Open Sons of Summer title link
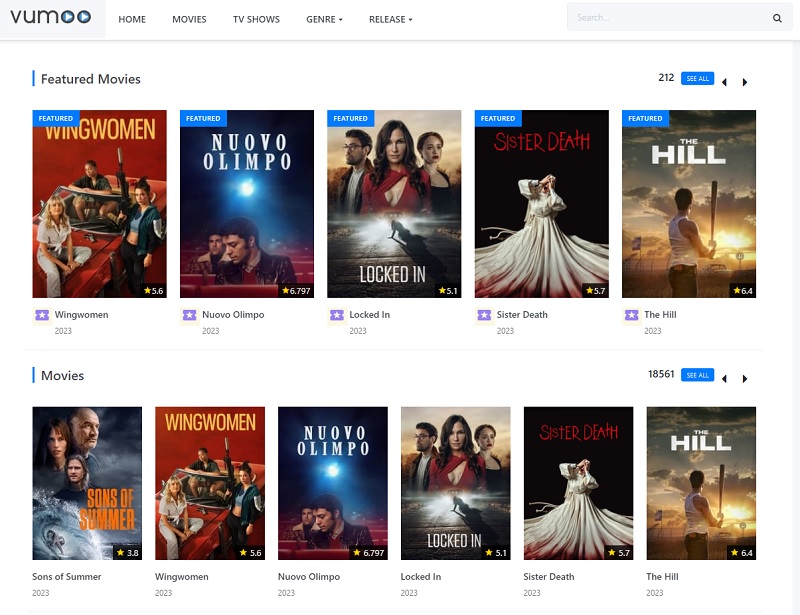Screen dimensions: 800x615 coord(67,577)
